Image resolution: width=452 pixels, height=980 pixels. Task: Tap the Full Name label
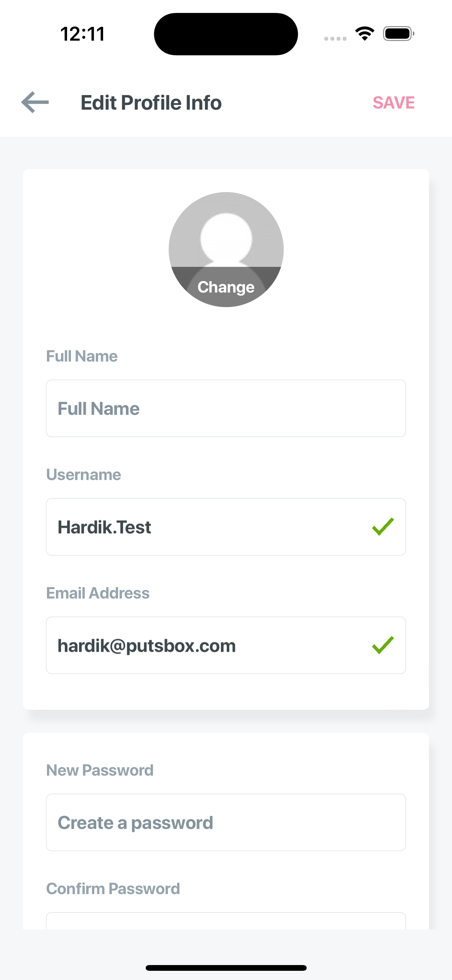click(82, 356)
